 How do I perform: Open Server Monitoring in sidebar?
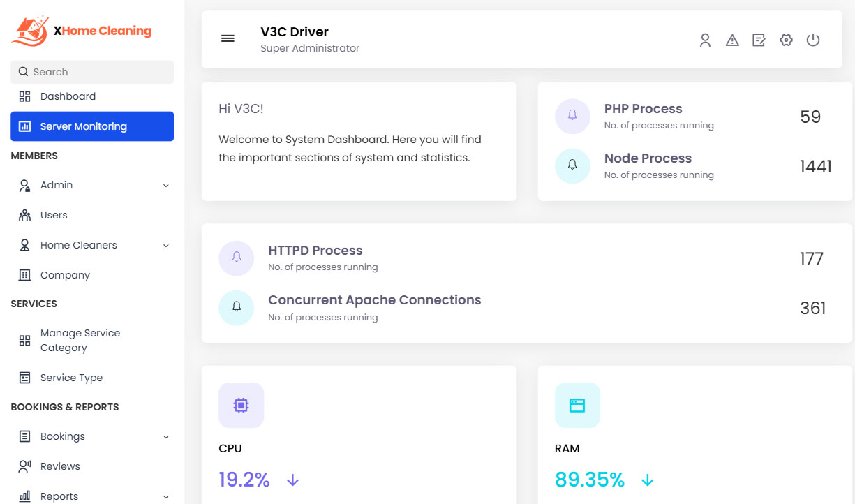pos(82,126)
